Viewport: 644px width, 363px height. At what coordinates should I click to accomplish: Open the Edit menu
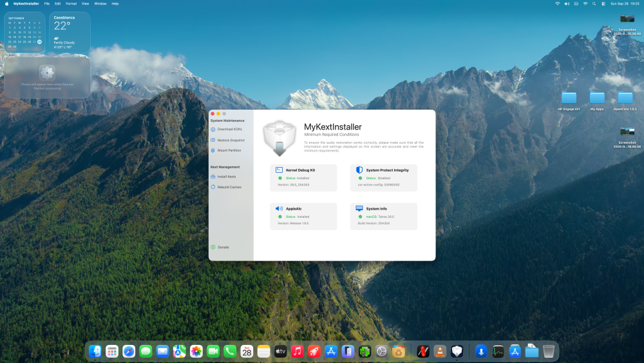57,4
